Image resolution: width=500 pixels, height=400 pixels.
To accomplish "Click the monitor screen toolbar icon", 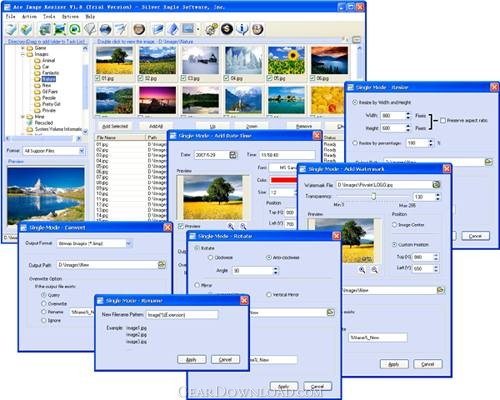I will tap(188, 29).
